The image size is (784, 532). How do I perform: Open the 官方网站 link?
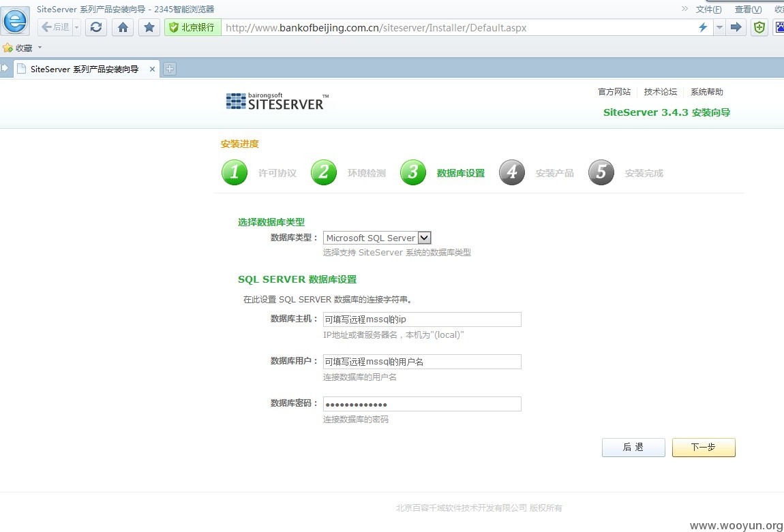tap(614, 92)
